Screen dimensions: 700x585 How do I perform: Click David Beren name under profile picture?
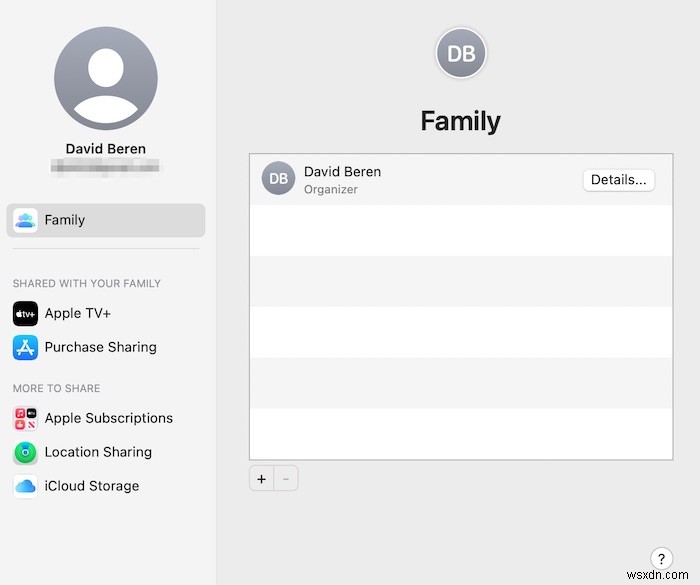click(106, 149)
